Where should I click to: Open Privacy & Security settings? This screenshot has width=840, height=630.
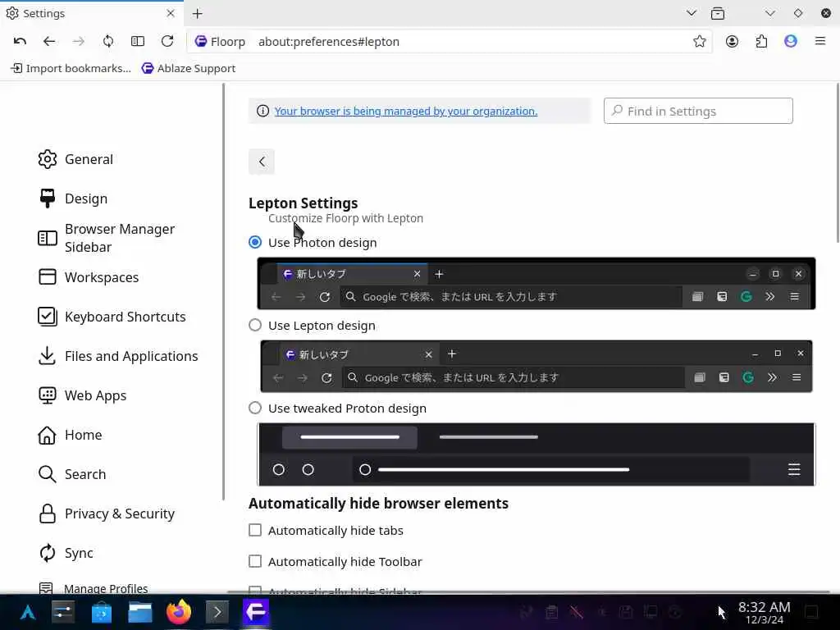[107, 514]
